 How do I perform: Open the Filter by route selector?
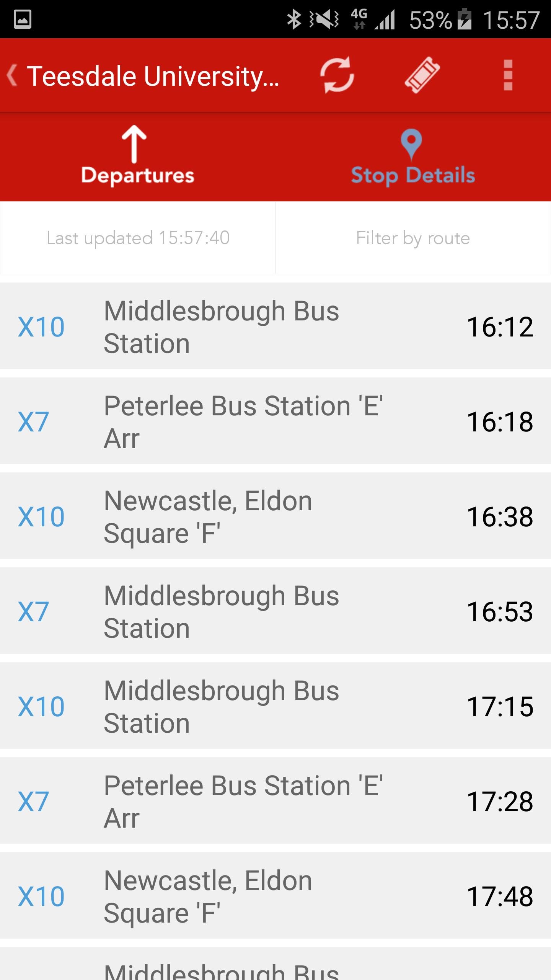pyautogui.click(x=413, y=238)
